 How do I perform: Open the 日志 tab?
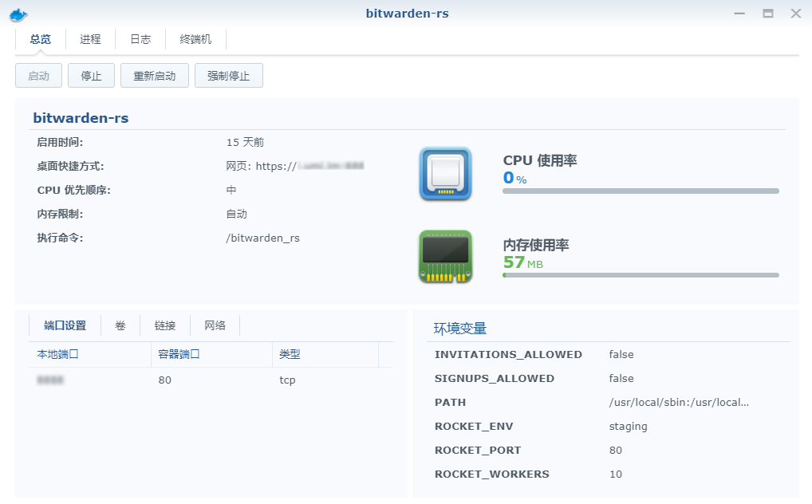click(x=140, y=39)
